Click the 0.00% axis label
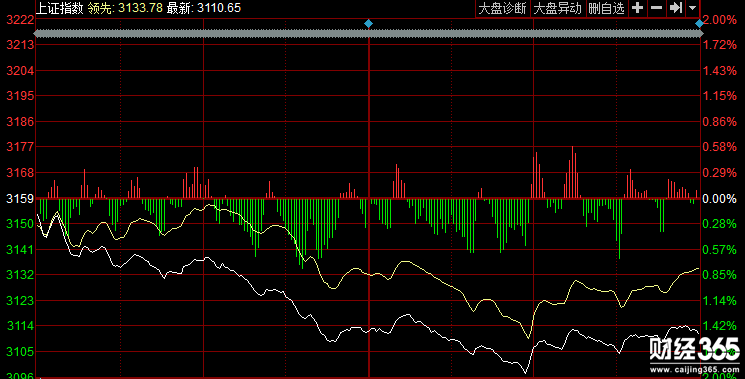Viewport: 745px width, 379px height. [719, 199]
